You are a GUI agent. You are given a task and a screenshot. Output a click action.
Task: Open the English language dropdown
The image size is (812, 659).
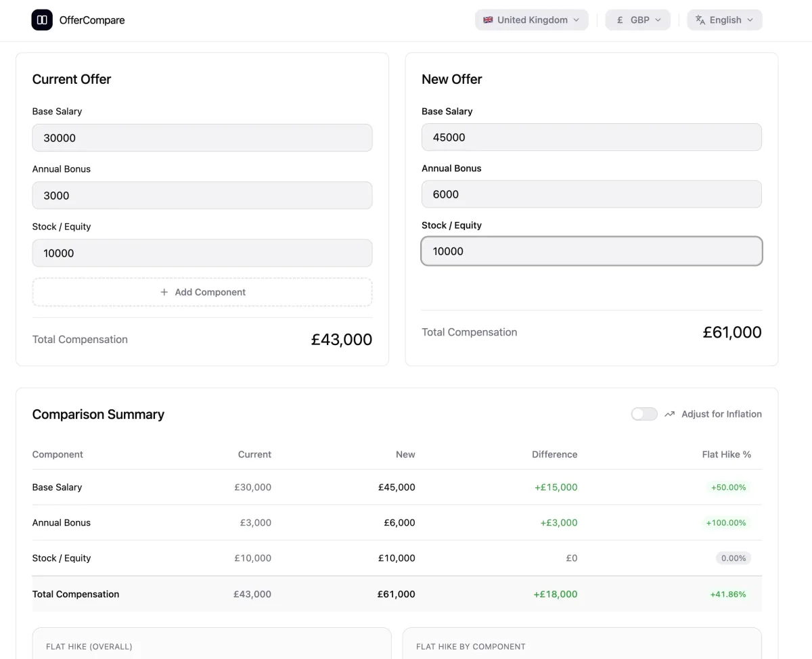point(725,20)
